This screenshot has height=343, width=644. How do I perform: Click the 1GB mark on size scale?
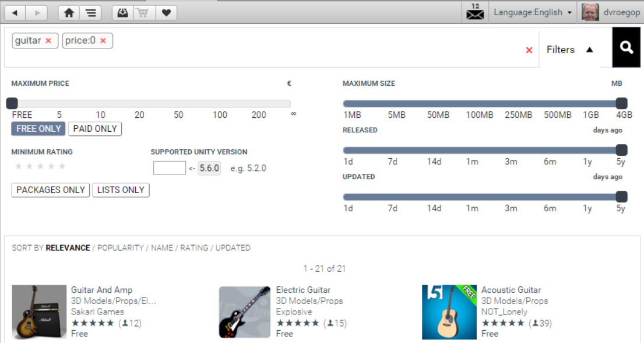590,115
